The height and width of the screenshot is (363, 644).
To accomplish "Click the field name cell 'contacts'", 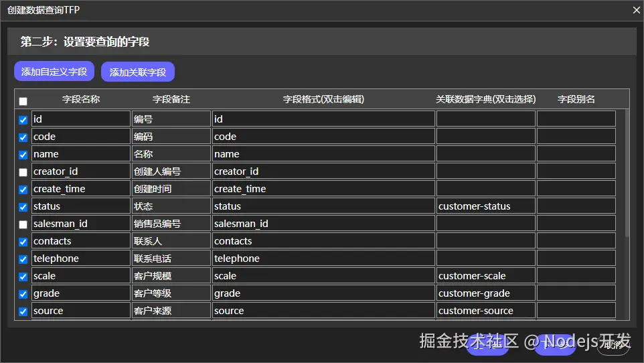I will pos(81,241).
